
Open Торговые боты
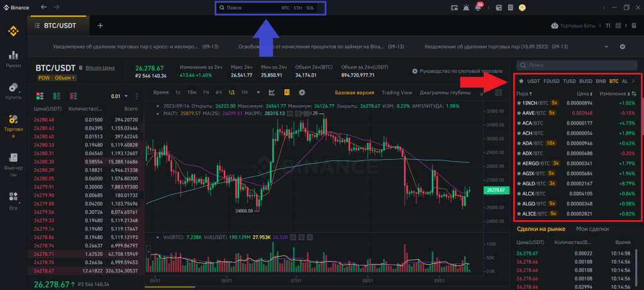573,25
